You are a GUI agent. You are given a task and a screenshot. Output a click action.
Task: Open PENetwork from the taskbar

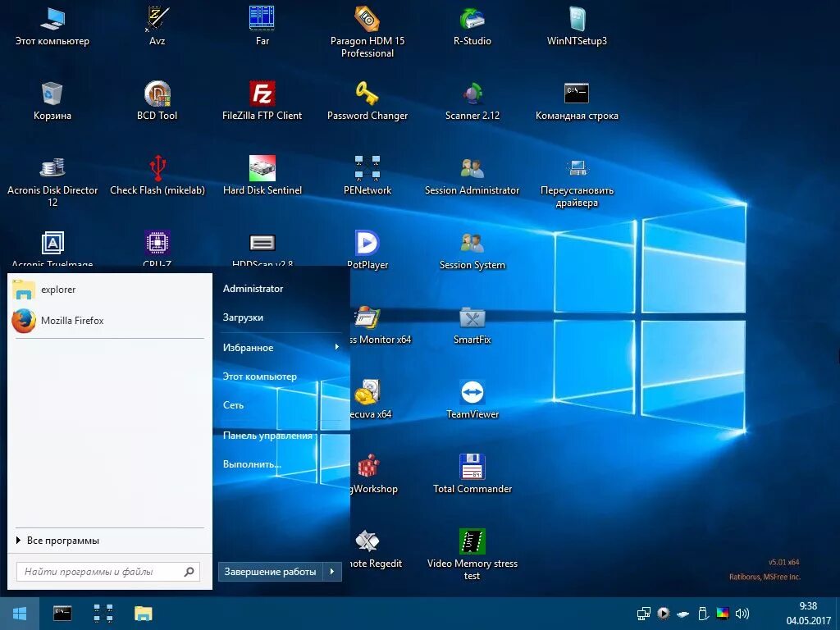point(103,614)
